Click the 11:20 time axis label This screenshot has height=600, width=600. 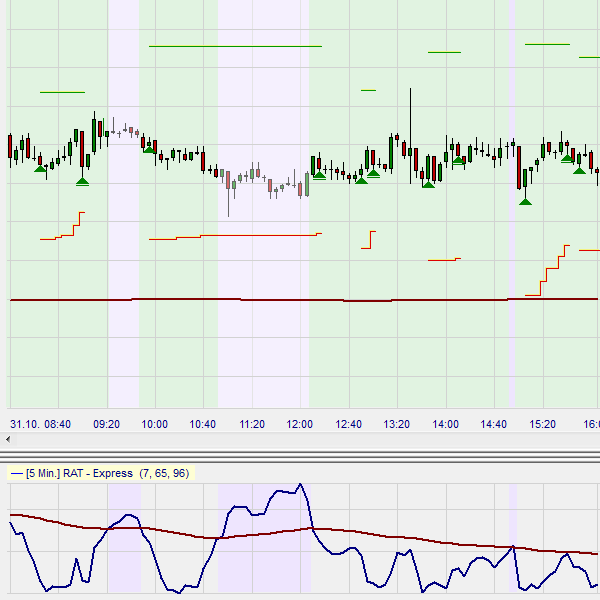pyautogui.click(x=252, y=424)
